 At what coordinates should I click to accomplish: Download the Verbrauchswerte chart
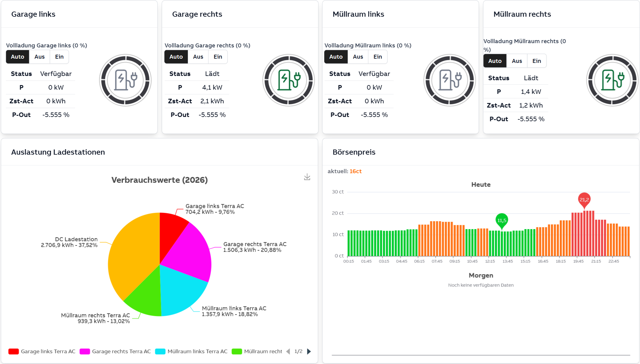pos(307,177)
